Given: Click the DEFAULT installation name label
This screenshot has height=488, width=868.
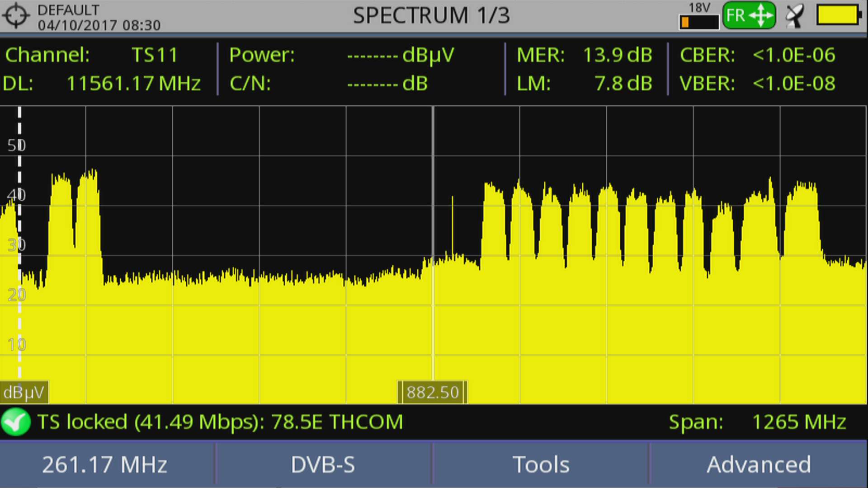Looking at the screenshot, I should coord(68,9).
